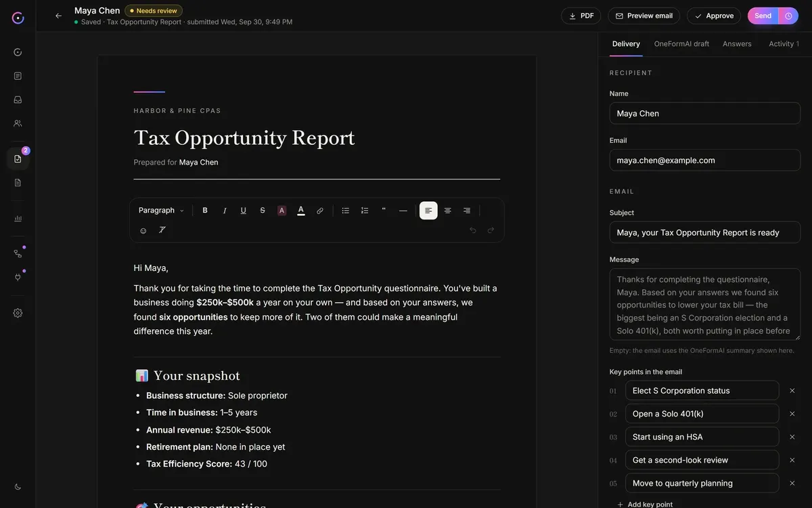This screenshot has height=508, width=812.
Task: Remove key point Elect S Corporation status
Action: (x=792, y=391)
